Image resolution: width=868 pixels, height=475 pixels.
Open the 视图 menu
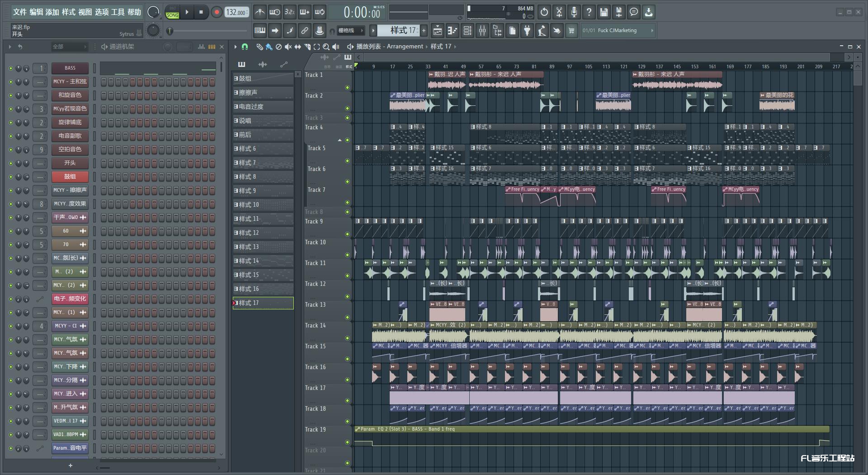(x=85, y=12)
